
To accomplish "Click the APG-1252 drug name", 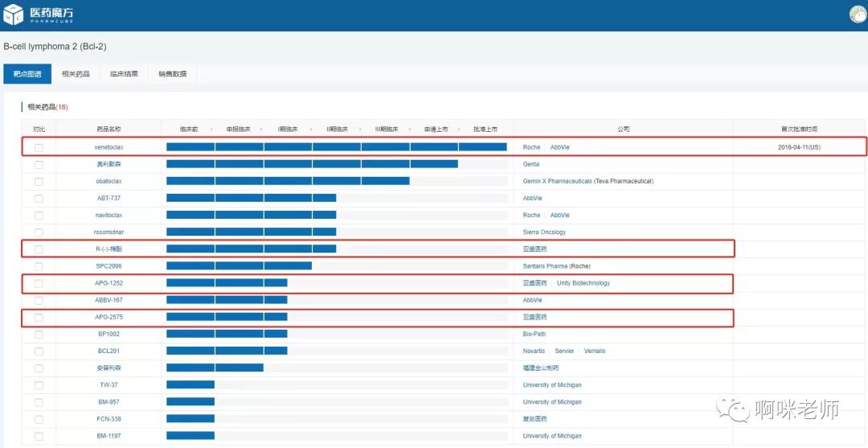I will click(x=108, y=283).
